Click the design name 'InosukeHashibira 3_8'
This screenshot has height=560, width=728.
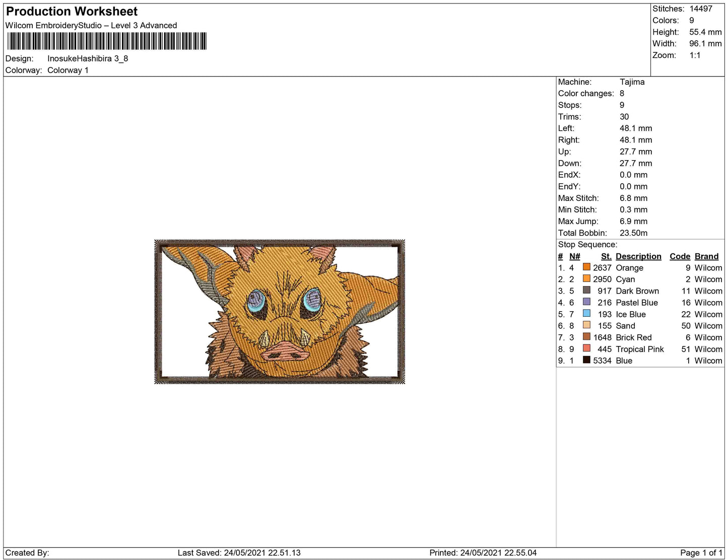[x=88, y=58]
